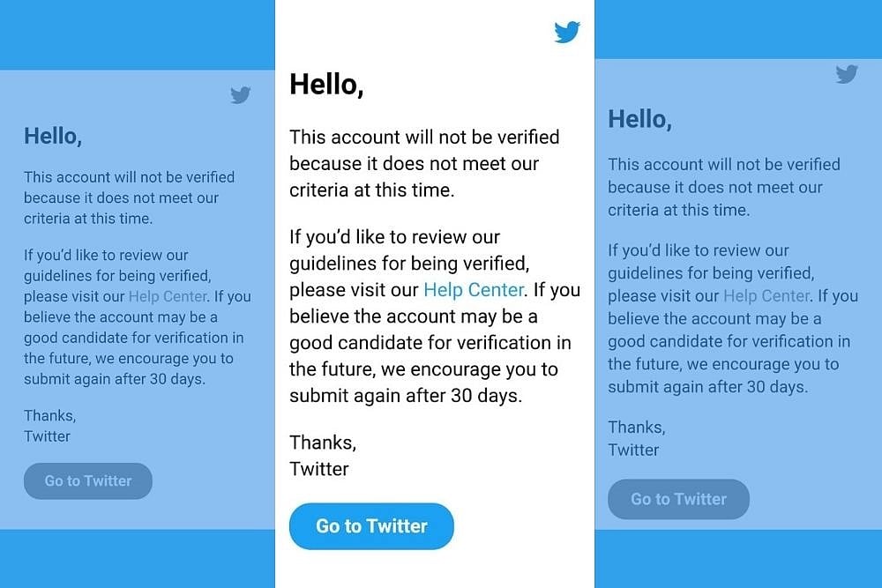Image resolution: width=882 pixels, height=588 pixels.
Task: Click the bold black Hello heading in center panel
Action: 326,85
